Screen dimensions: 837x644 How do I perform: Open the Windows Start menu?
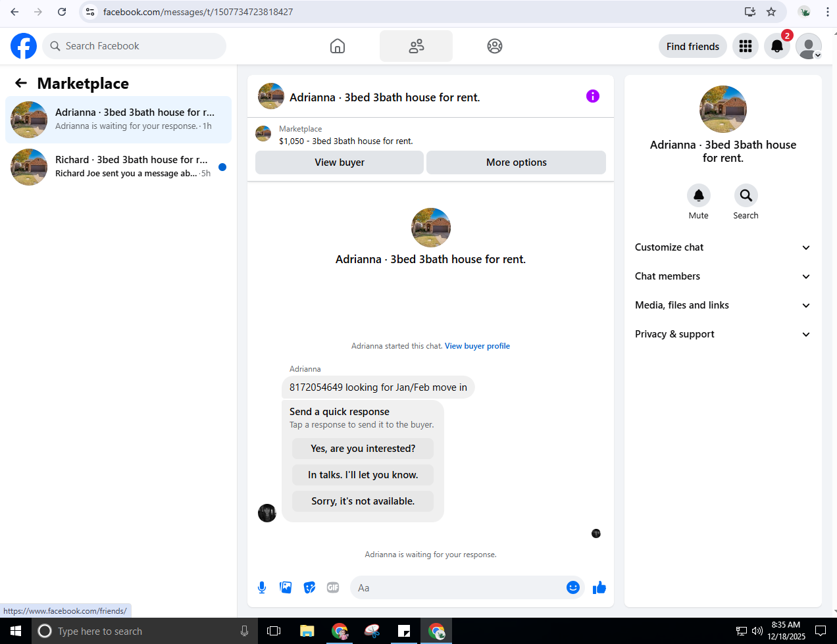pyautogui.click(x=16, y=631)
